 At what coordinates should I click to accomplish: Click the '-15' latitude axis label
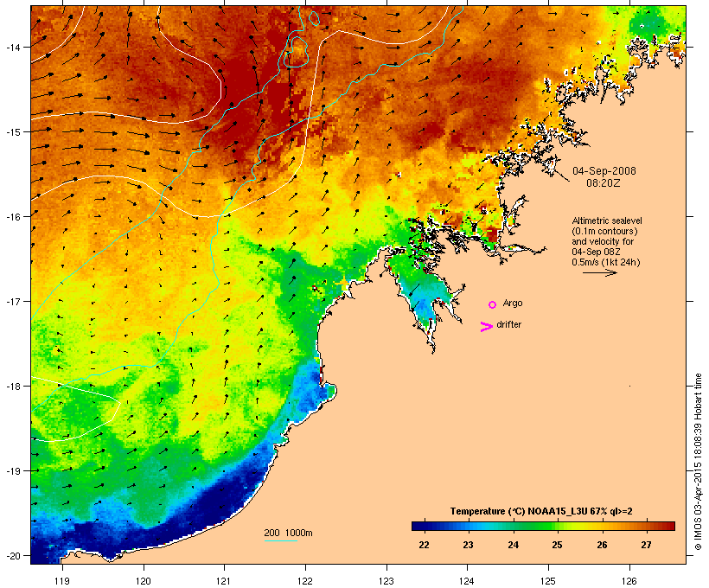12,132
